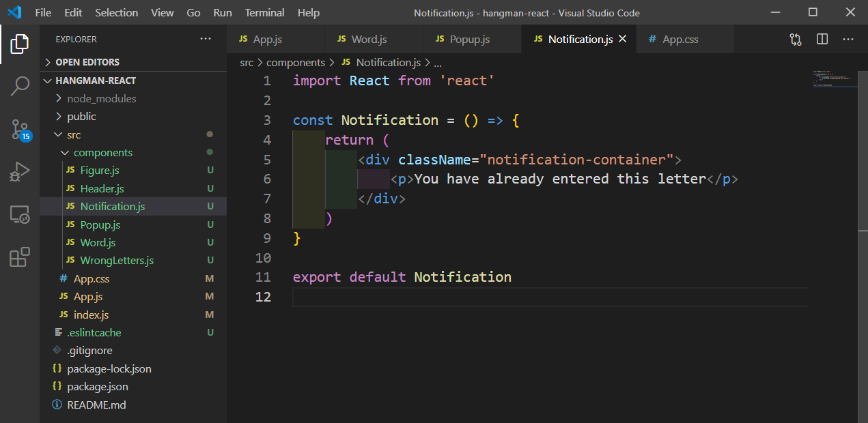Open the Search view icon
The image size is (868, 423).
(20, 86)
